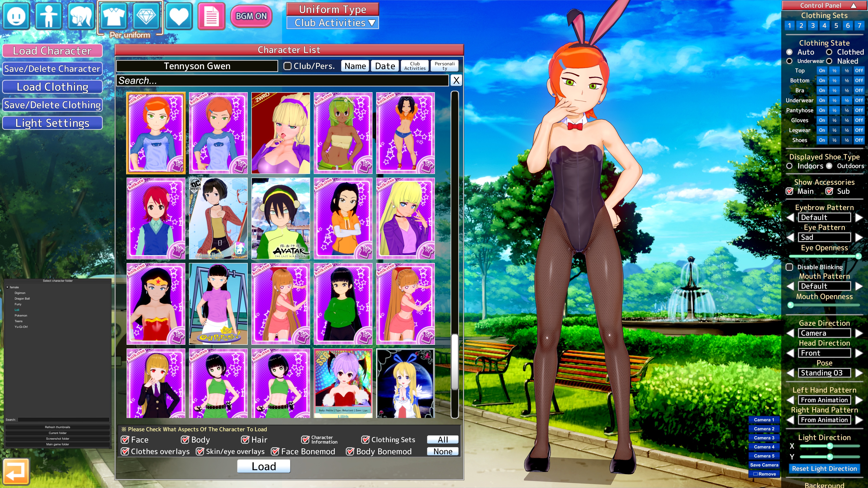Image resolution: width=868 pixels, height=488 pixels.
Task: Next Head Direction right arrow
Action: [859, 353]
